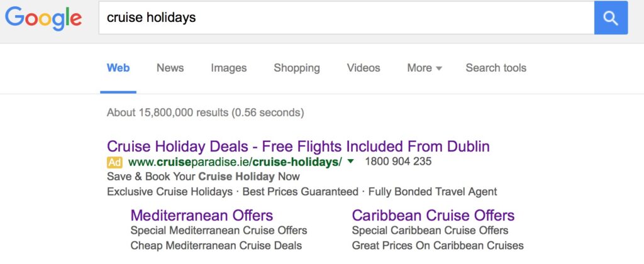Go to Google logo homepage

click(43, 18)
